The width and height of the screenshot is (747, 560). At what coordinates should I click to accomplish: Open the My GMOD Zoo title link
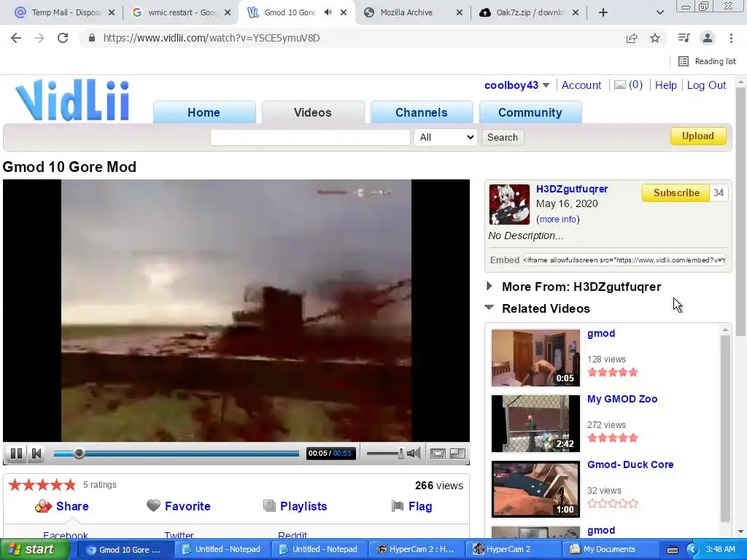point(622,399)
